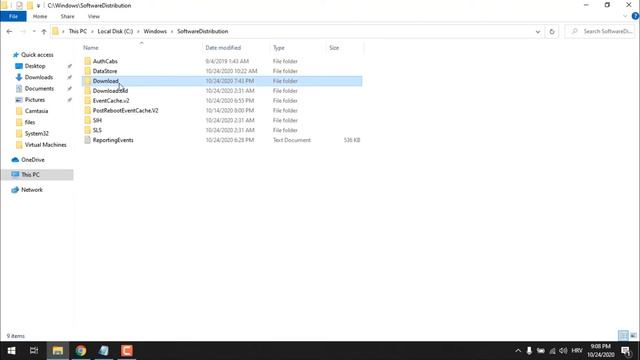This screenshot has height=360, width=640.
Task: Open the View ribbon tab
Action: point(93,16)
